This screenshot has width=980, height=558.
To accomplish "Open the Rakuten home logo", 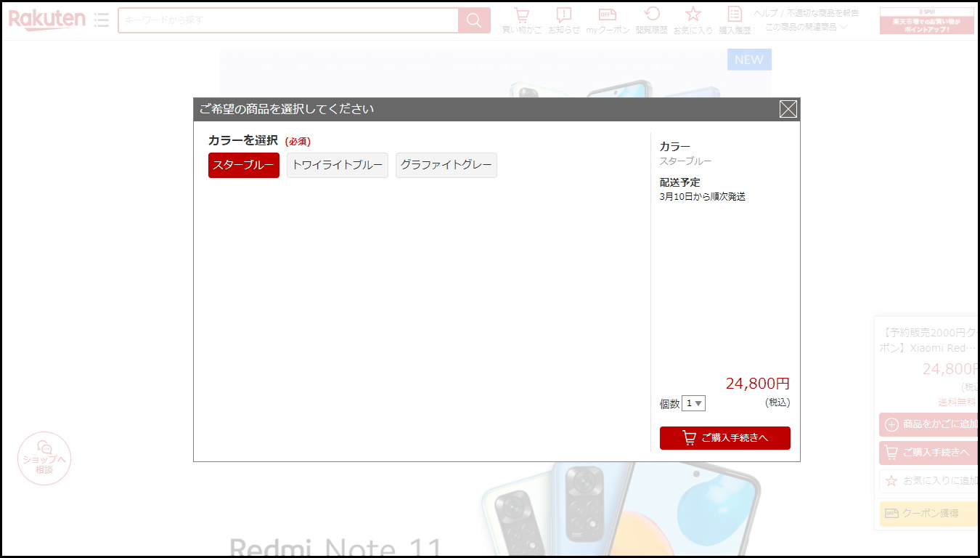I will point(47,20).
